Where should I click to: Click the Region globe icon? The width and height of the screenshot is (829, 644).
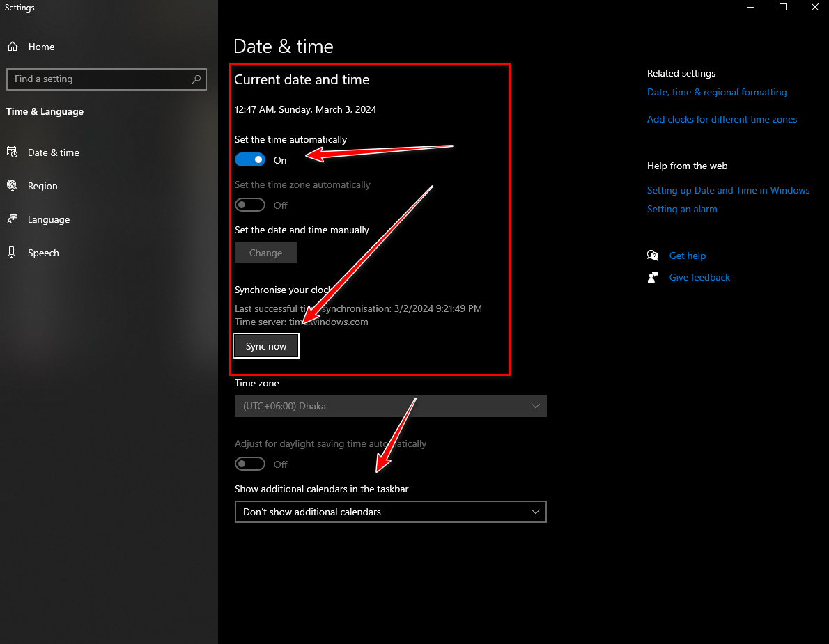[x=12, y=186]
